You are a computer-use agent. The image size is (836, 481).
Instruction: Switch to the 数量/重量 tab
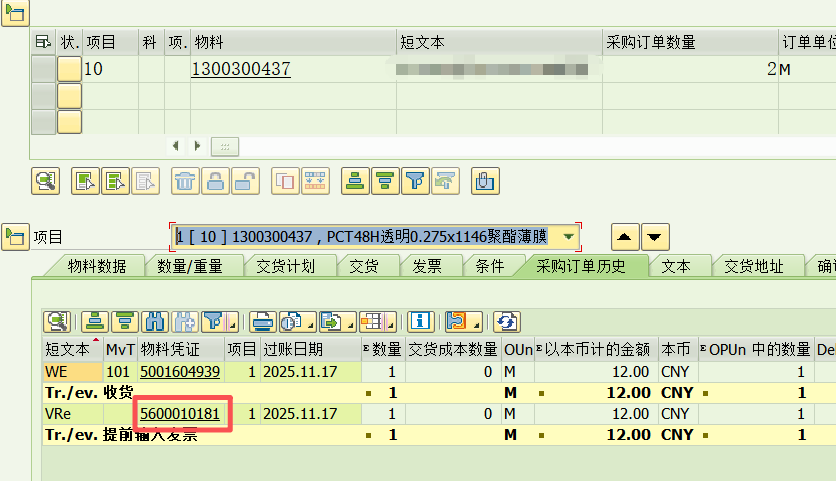pos(190,266)
